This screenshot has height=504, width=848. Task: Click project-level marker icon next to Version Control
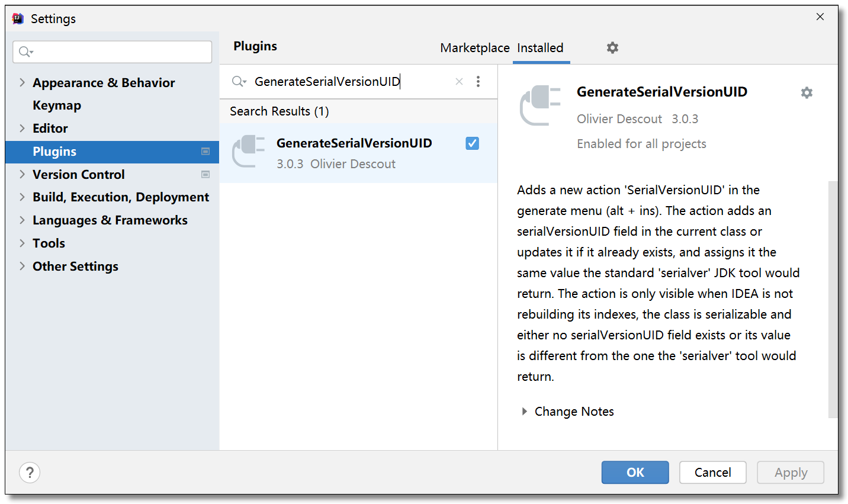[x=205, y=175]
